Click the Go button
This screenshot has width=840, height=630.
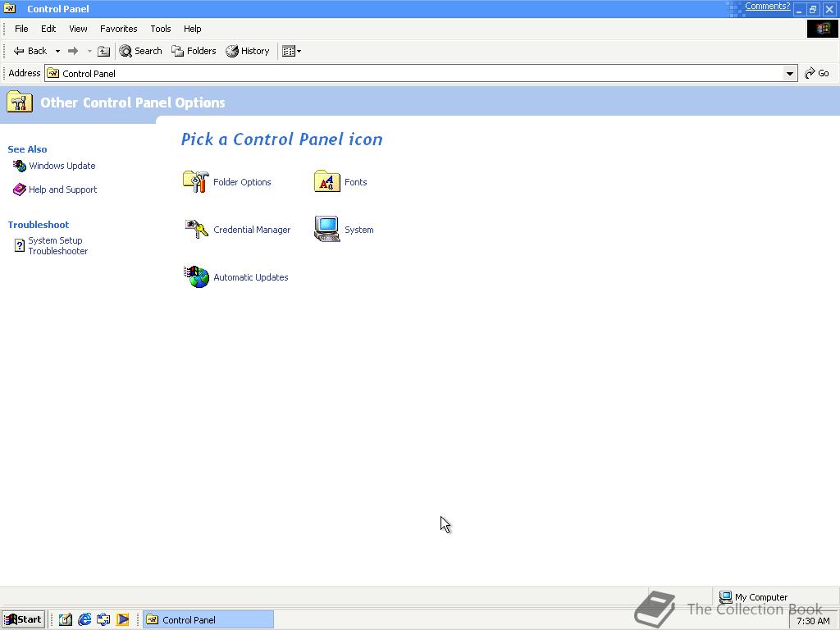coord(817,73)
